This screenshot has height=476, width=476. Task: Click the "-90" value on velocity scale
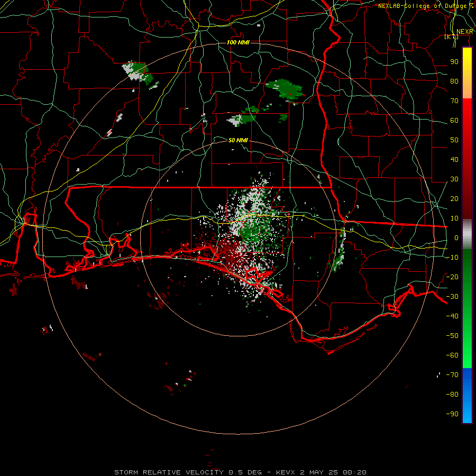point(452,414)
